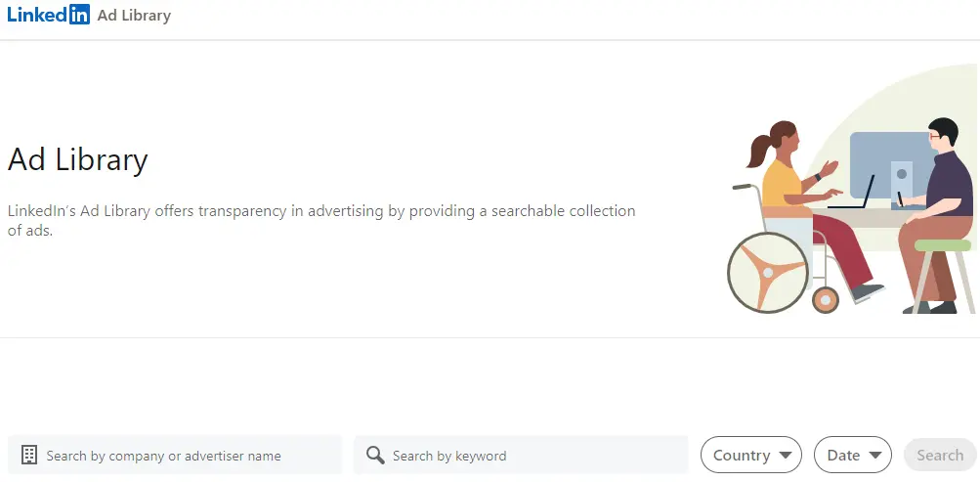Click the wheelchair wheel in the illustration

click(x=768, y=271)
